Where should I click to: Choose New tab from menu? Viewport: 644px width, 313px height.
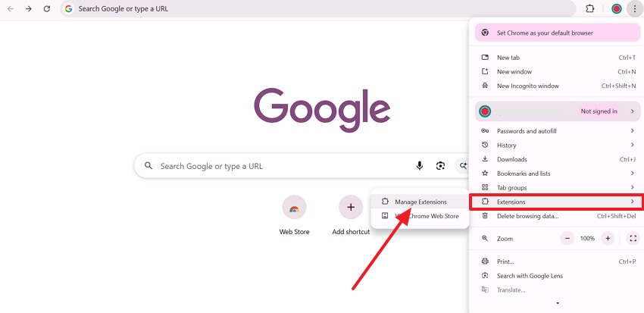pos(558,58)
